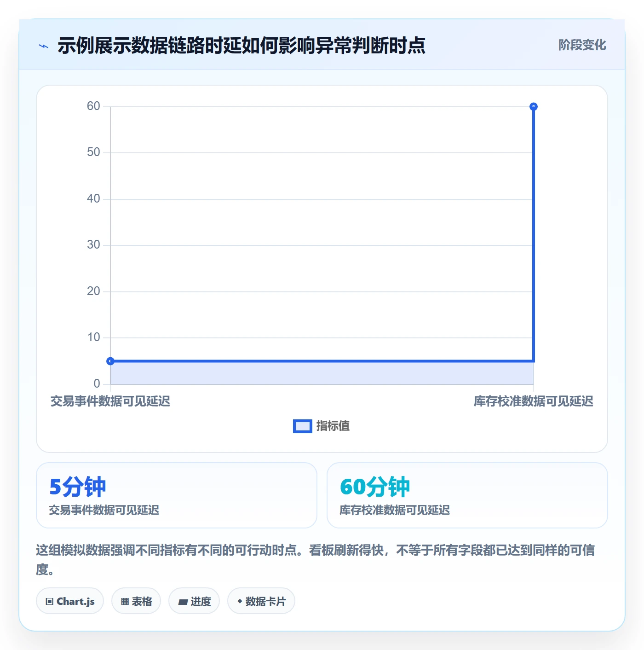Click the 交易事件数据可见延迟 x-axis label
This screenshot has height=650, width=644.
(x=110, y=401)
